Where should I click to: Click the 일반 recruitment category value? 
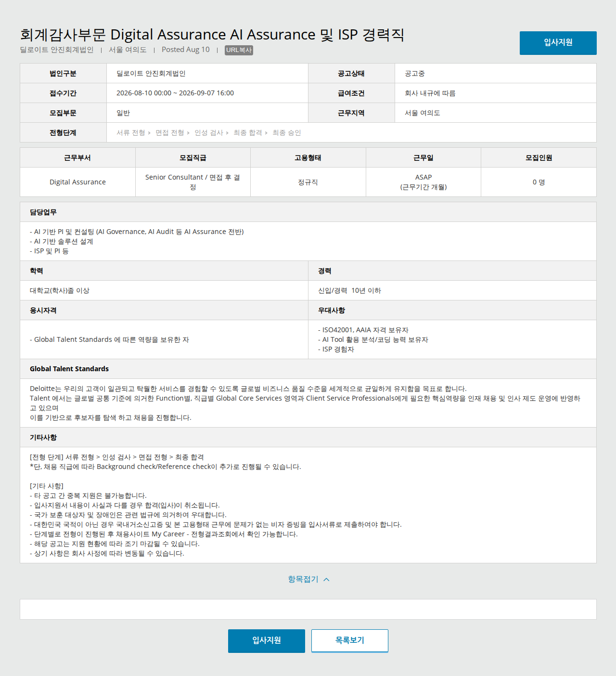click(x=123, y=113)
